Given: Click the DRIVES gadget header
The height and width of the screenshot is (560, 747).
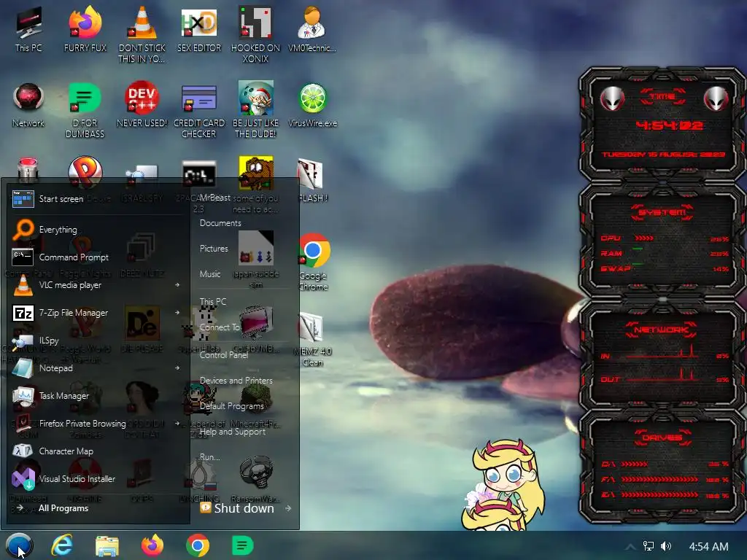Looking at the screenshot, I should pyautogui.click(x=662, y=437).
